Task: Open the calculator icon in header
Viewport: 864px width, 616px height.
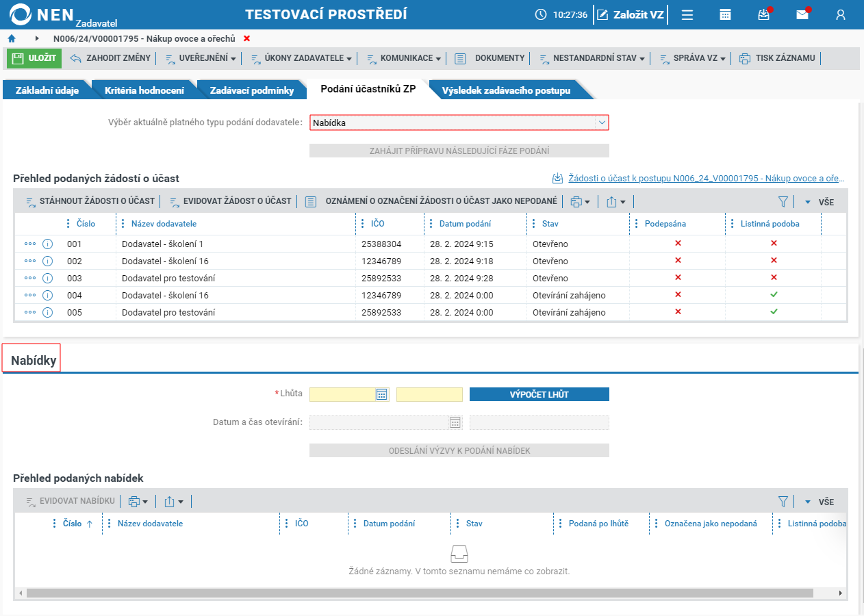Action: coord(726,14)
